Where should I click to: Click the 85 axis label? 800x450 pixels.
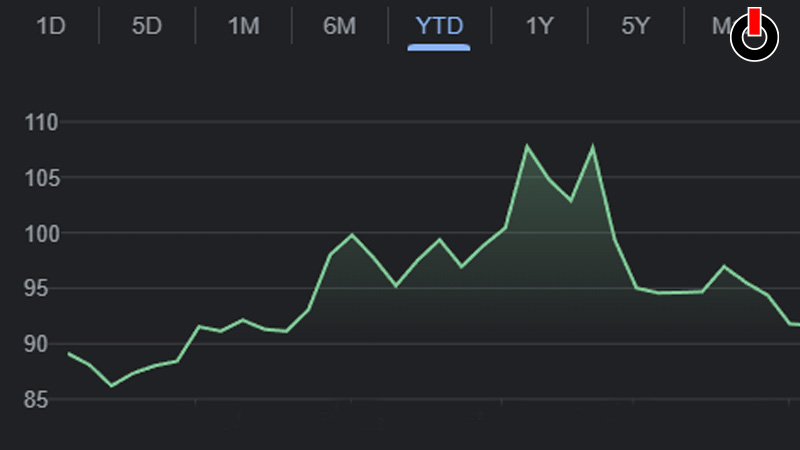(36, 399)
